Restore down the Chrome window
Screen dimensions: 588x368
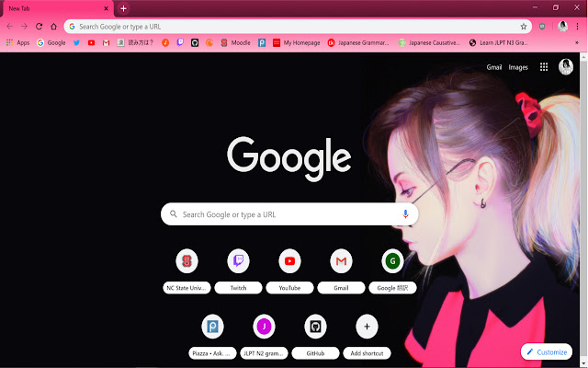(556, 7)
